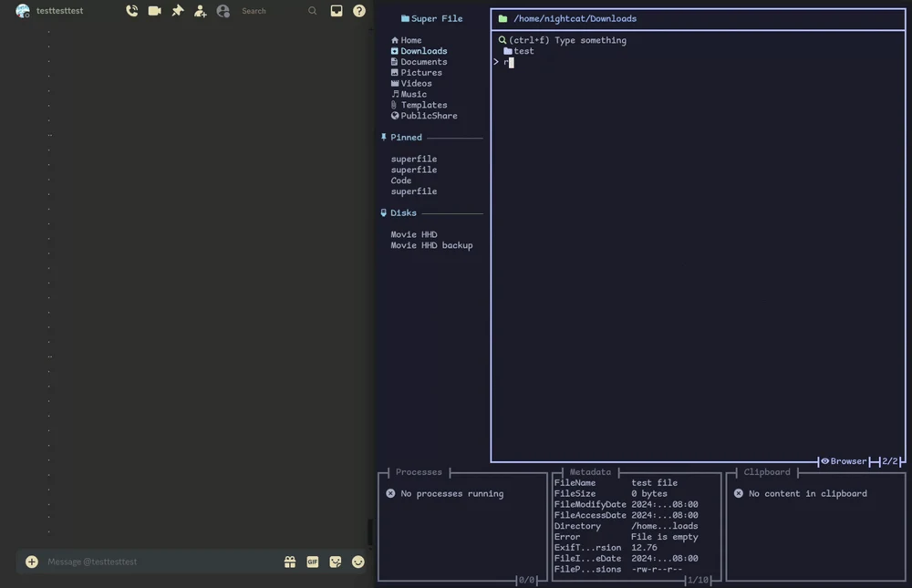Click the /home/nightcat/Downloads path bar
The height and width of the screenshot is (588, 912).
(x=698, y=18)
